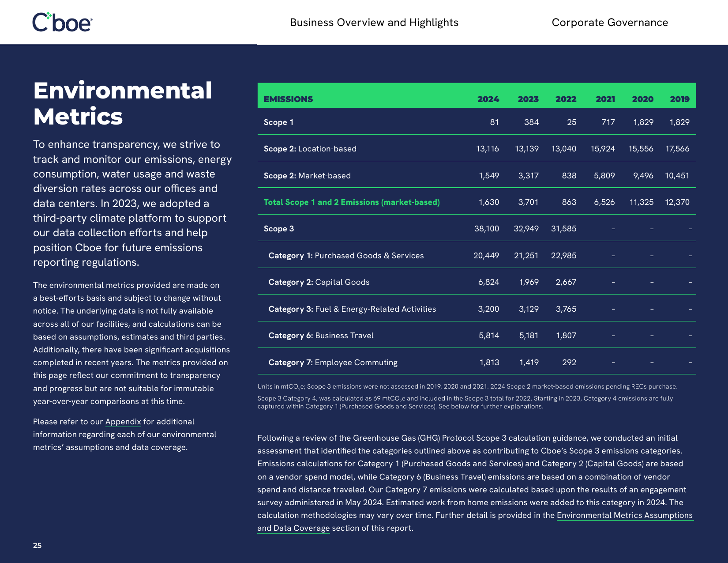The width and height of the screenshot is (728, 563).
Task: Click the Capital Goods value 6,824
Action: coord(489,282)
